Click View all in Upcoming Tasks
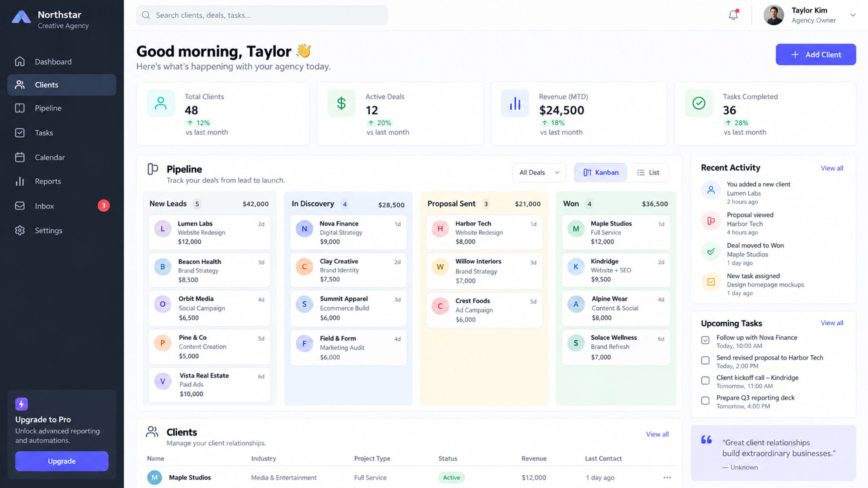The height and width of the screenshot is (488, 868). 832,323
